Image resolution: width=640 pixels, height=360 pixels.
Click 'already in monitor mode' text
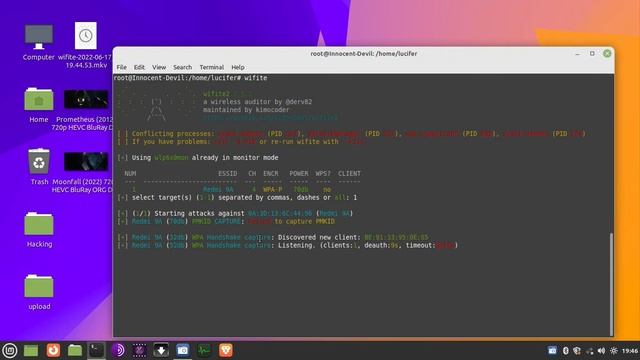pyautogui.click(x=235, y=158)
